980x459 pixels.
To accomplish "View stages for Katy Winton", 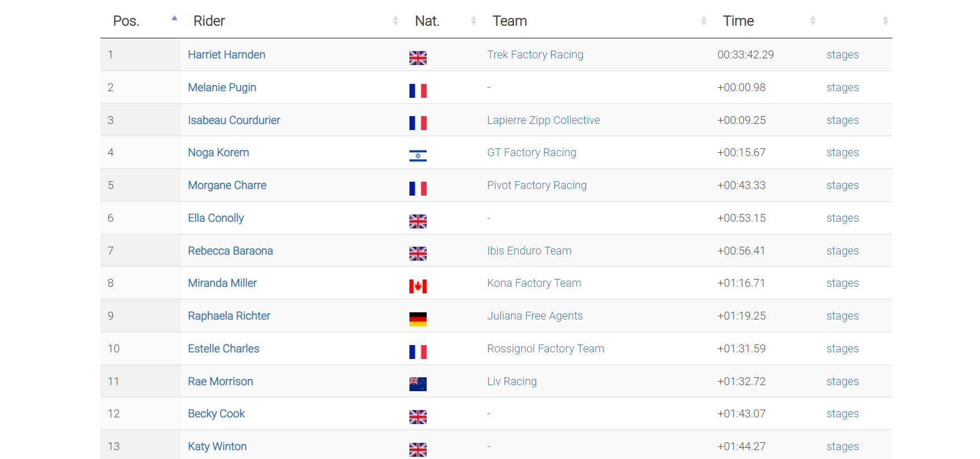I will pos(842,446).
